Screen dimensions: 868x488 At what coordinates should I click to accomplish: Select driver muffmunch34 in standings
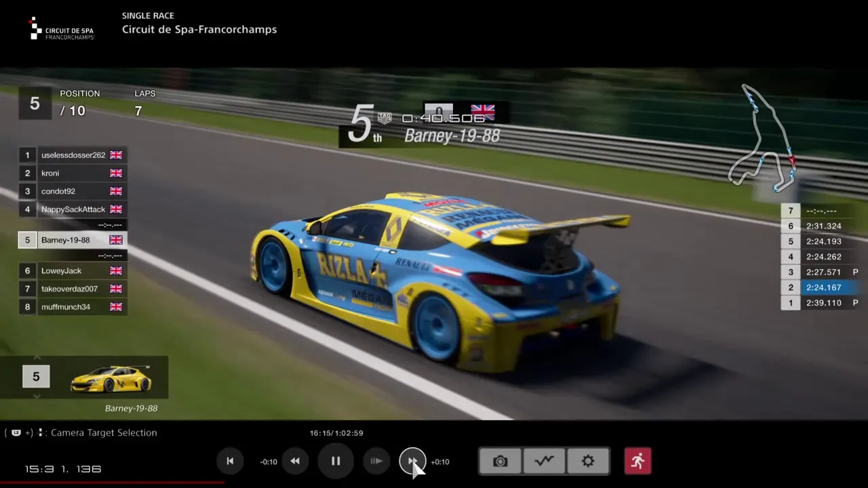coord(73,307)
